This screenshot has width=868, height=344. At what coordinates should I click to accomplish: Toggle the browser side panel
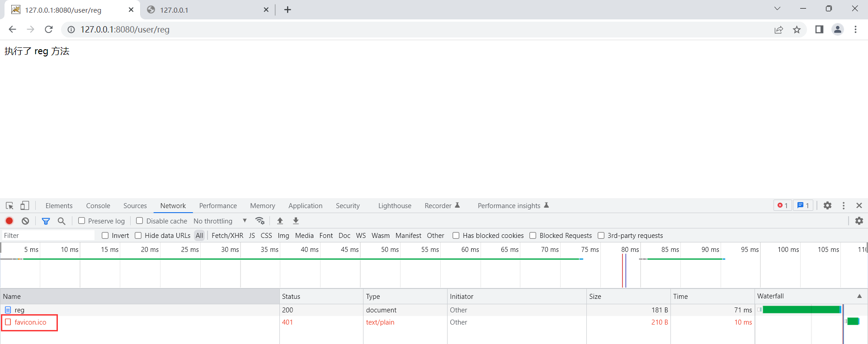click(819, 29)
